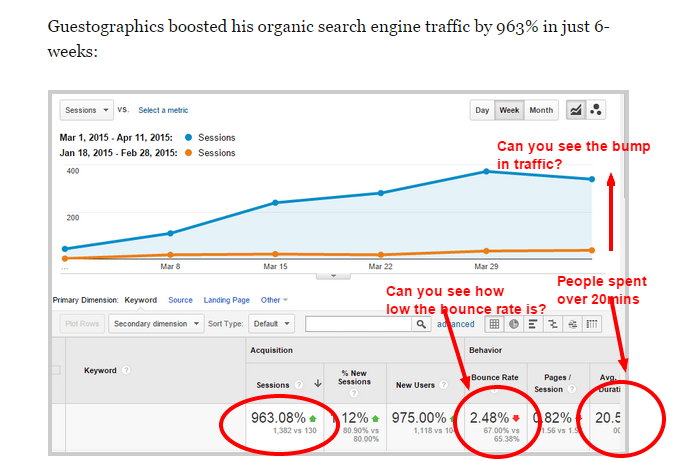Click the help icon under % New Sessions
The width and height of the screenshot is (677, 461).
354,393
